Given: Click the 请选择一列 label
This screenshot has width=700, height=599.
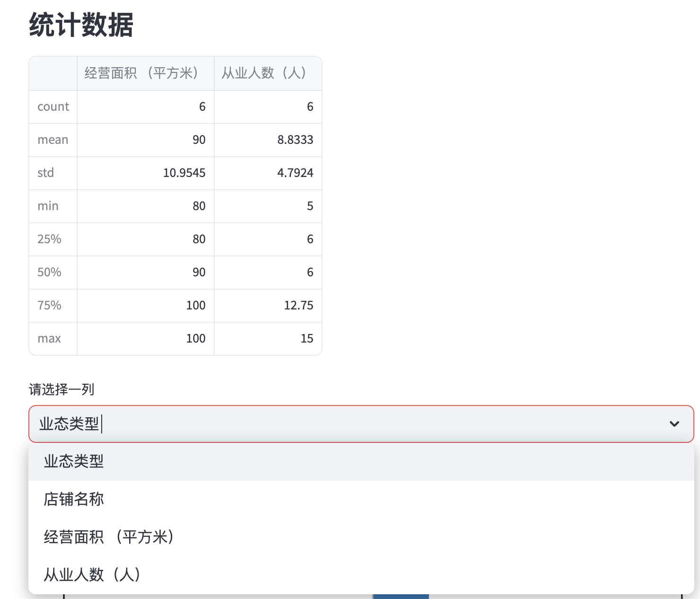Looking at the screenshot, I should click(61, 389).
